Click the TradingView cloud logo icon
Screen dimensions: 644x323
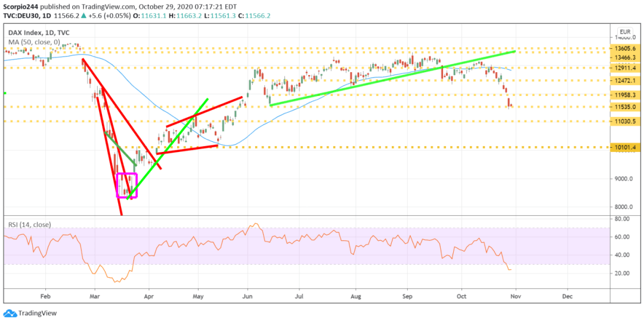10,313
